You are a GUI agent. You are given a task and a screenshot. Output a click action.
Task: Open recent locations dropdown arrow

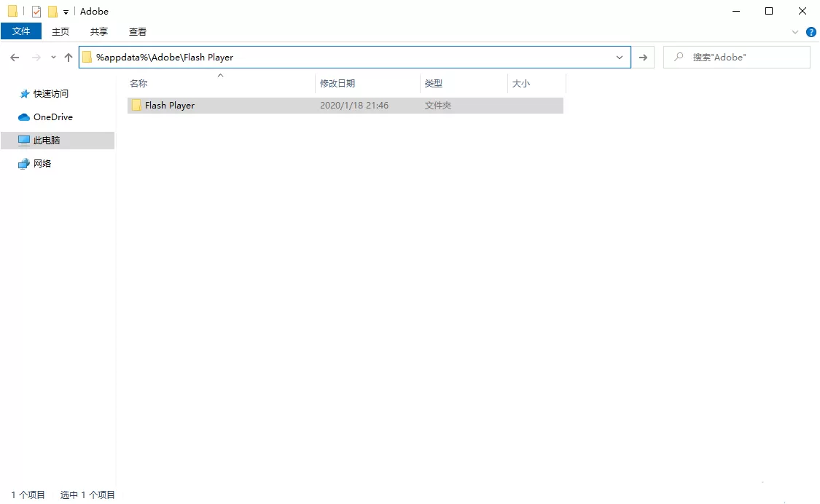(x=53, y=58)
